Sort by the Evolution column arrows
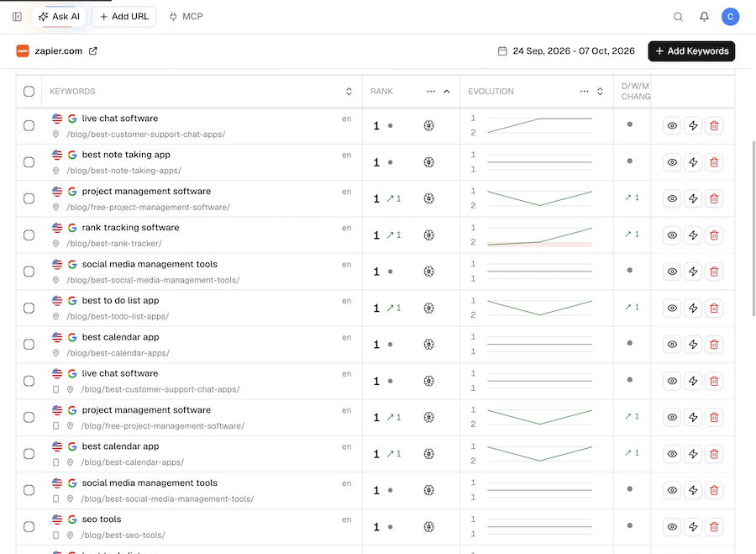This screenshot has width=756, height=554. pos(600,91)
